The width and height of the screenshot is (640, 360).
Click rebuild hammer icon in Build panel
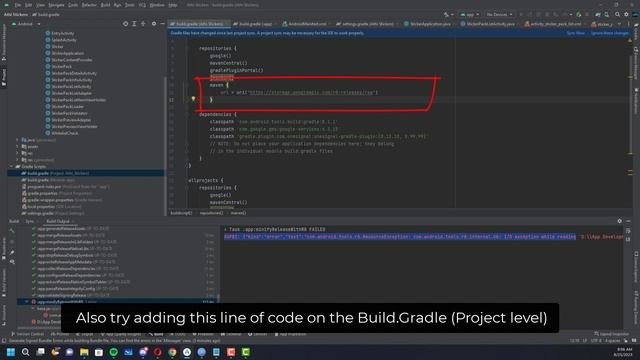coord(12,231)
